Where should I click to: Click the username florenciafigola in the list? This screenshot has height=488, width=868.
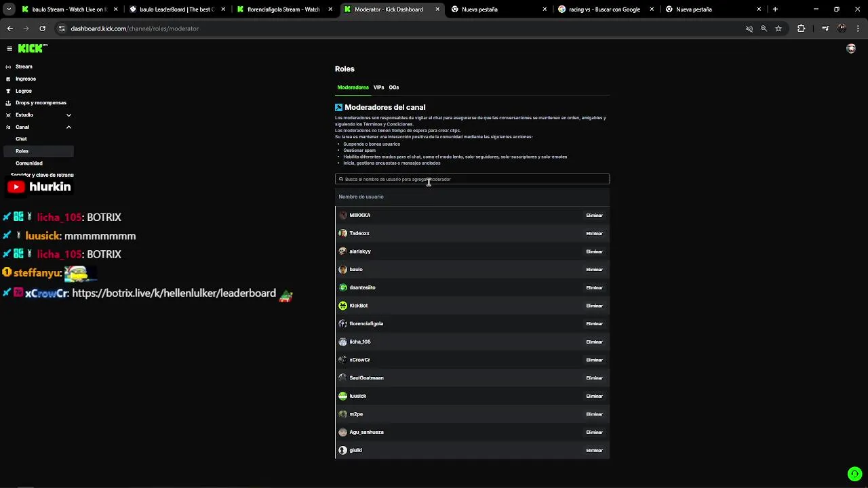(x=366, y=324)
